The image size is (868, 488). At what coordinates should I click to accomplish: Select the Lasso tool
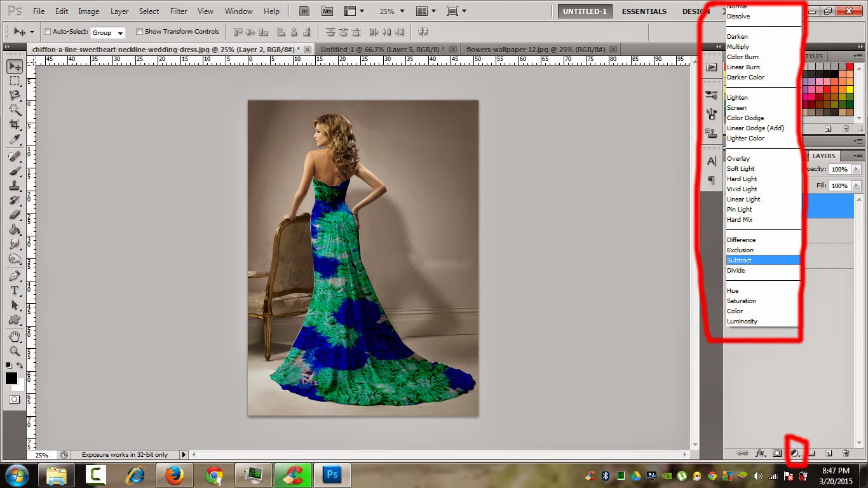(14, 95)
